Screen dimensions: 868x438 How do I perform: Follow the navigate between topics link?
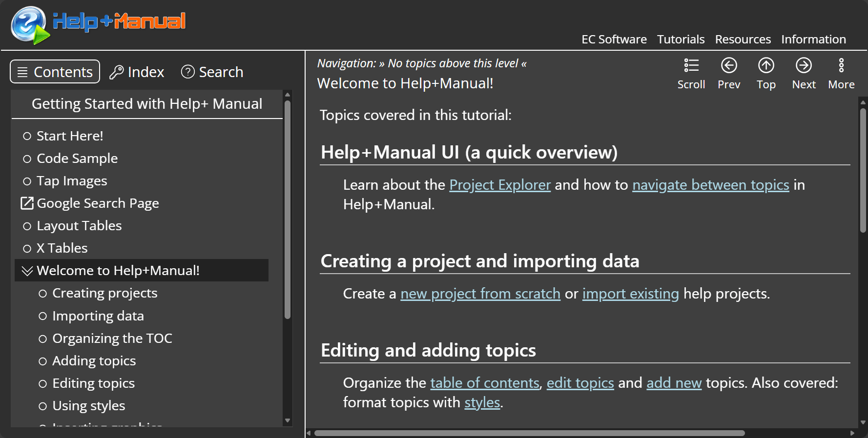click(x=711, y=185)
